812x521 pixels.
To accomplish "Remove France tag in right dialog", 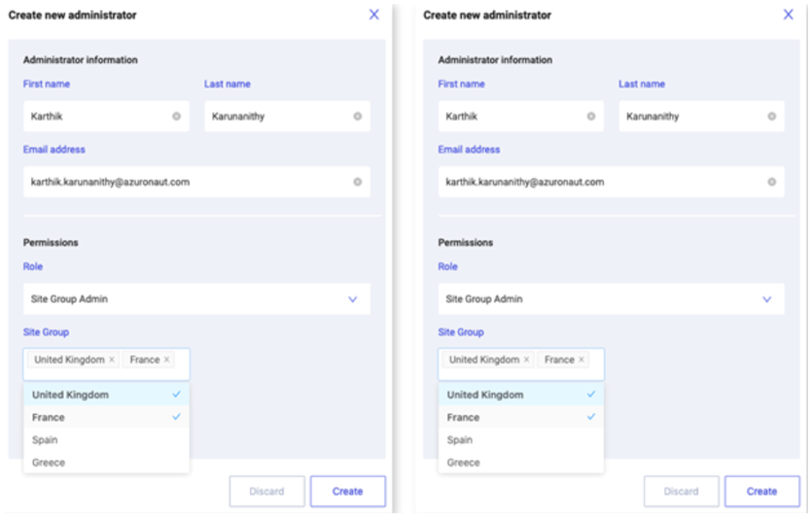I will point(582,360).
